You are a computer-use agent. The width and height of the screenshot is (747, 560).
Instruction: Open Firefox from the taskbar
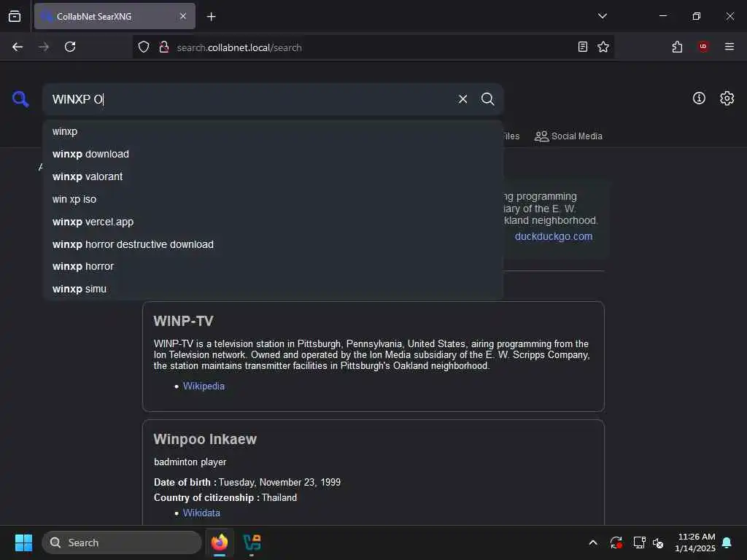(220, 542)
